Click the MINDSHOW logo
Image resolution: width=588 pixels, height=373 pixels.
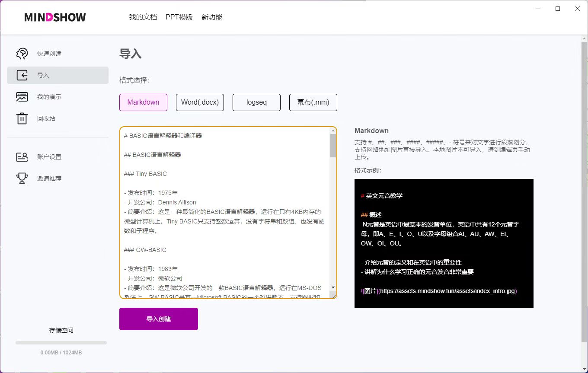click(x=54, y=17)
